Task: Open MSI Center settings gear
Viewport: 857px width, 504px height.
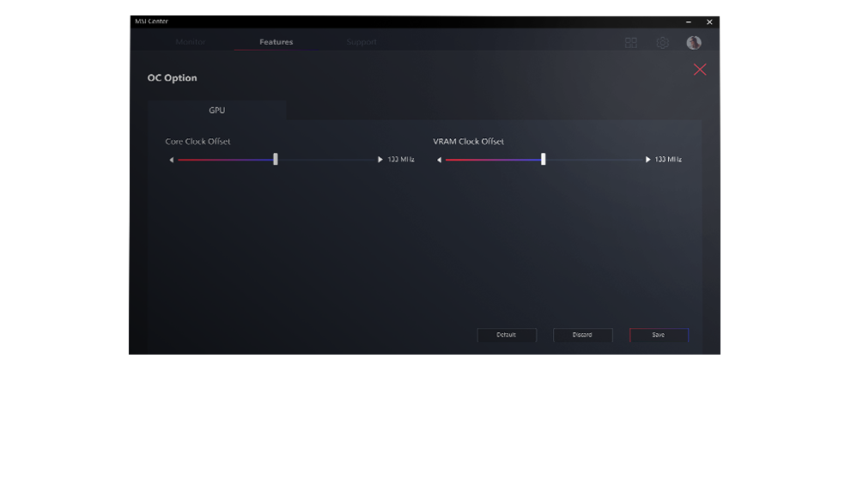Action: (x=663, y=43)
